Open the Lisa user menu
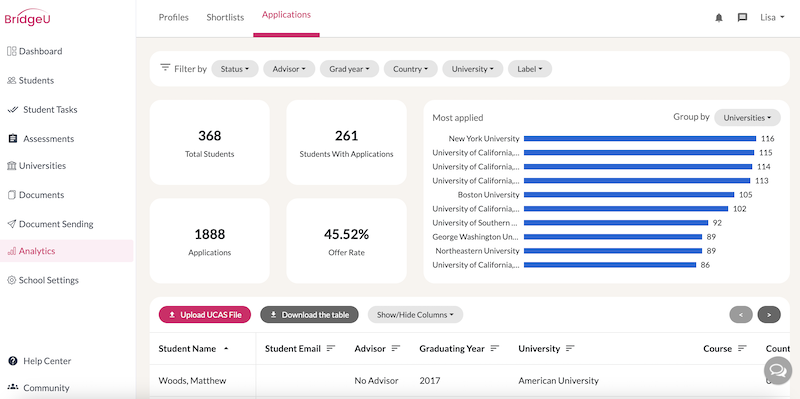This screenshot has width=800, height=399. (772, 18)
